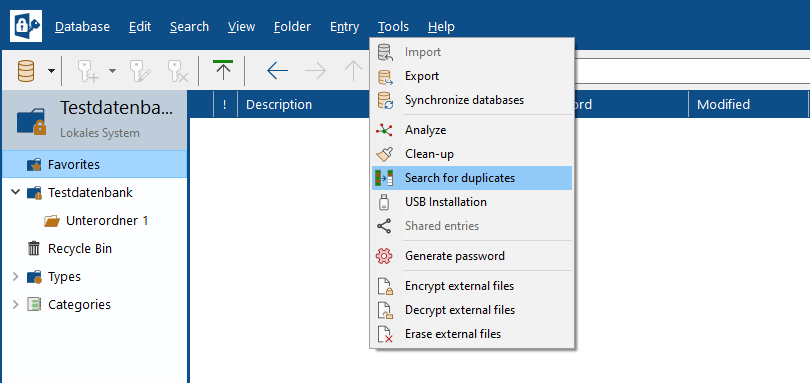
Task: Open the Entry menu
Action: 345,26
